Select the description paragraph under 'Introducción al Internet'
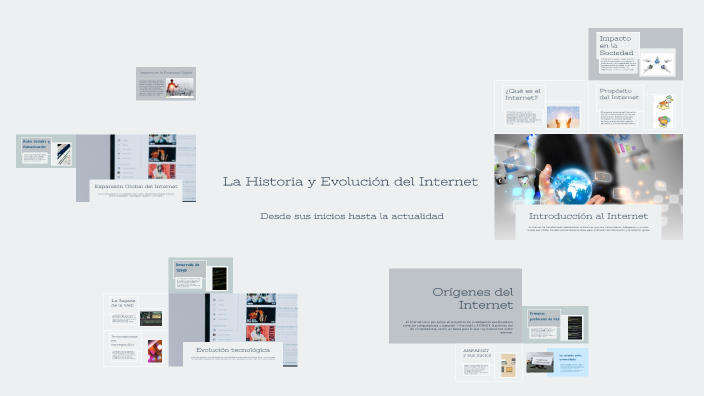Image resolution: width=704 pixels, height=396 pixels. [x=588, y=229]
